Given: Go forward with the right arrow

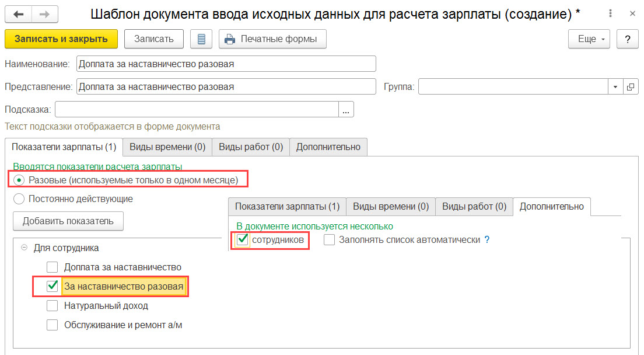Looking at the screenshot, I should coord(45,15).
